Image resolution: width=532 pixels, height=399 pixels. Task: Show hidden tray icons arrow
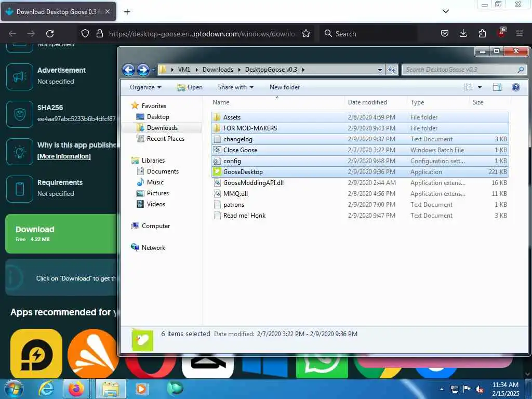442,389
